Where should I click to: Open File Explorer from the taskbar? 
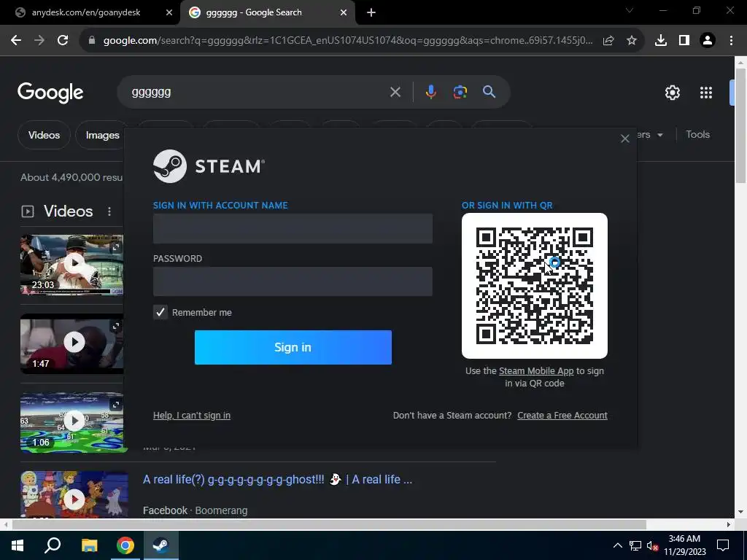pos(89,545)
